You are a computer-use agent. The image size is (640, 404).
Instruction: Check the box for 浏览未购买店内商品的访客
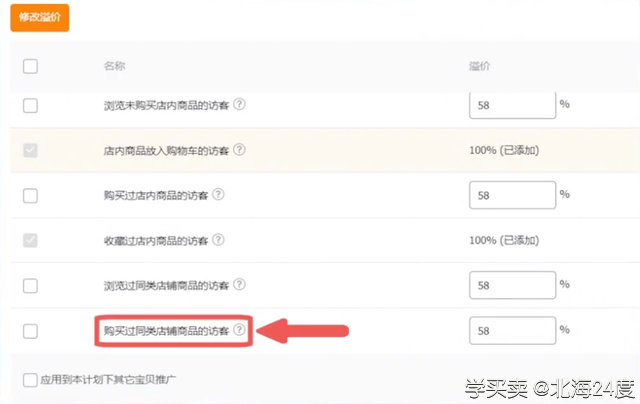pyautogui.click(x=30, y=105)
